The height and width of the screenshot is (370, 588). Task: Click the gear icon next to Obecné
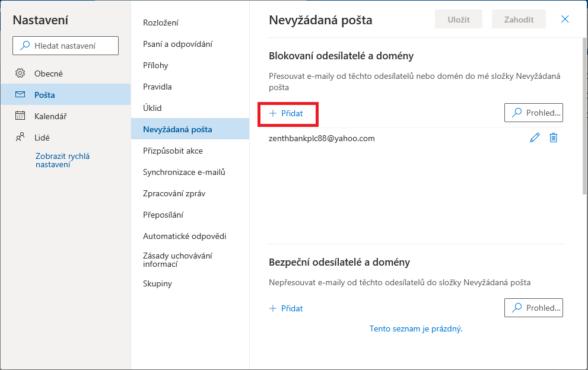click(20, 74)
